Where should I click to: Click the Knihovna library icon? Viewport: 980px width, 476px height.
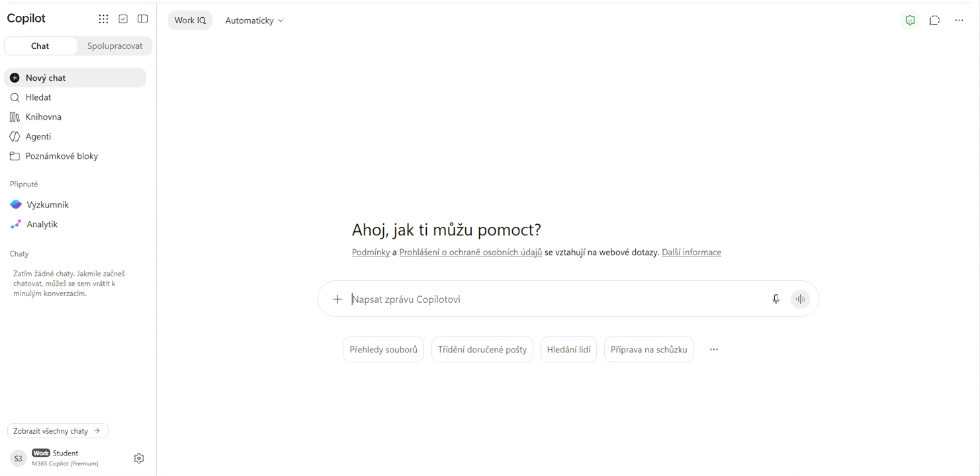pos(15,117)
